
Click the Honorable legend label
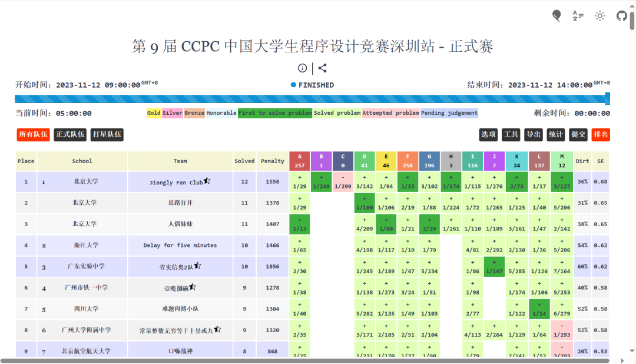click(x=221, y=113)
